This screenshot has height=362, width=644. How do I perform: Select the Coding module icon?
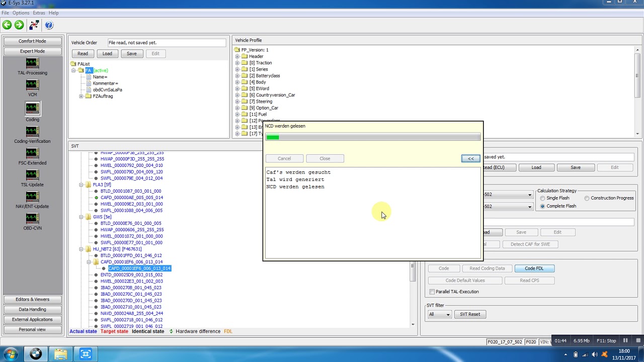tap(32, 109)
